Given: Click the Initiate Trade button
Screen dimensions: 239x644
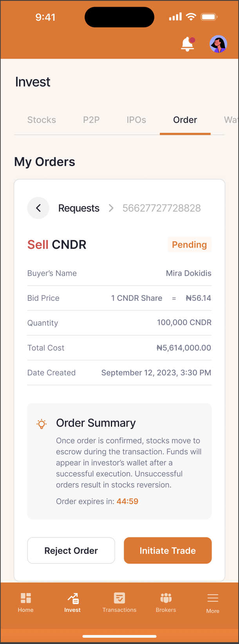Looking at the screenshot, I should pos(168,550).
